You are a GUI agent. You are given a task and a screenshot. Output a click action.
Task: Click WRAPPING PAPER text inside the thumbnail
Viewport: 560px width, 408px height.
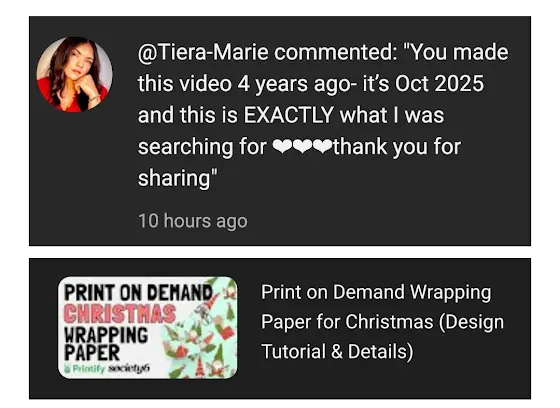tap(106, 344)
